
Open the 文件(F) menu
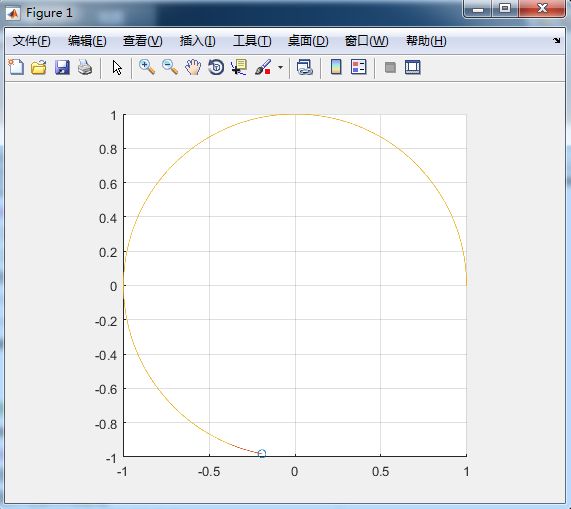click(x=32, y=41)
